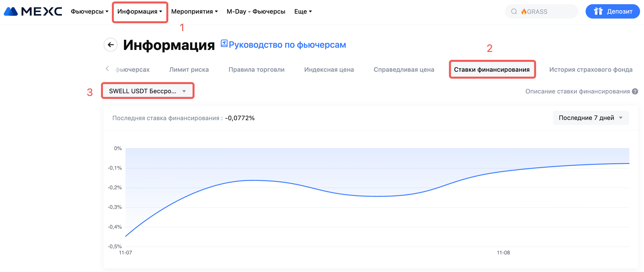
Task: Click the back arrow button
Action: pos(110,45)
